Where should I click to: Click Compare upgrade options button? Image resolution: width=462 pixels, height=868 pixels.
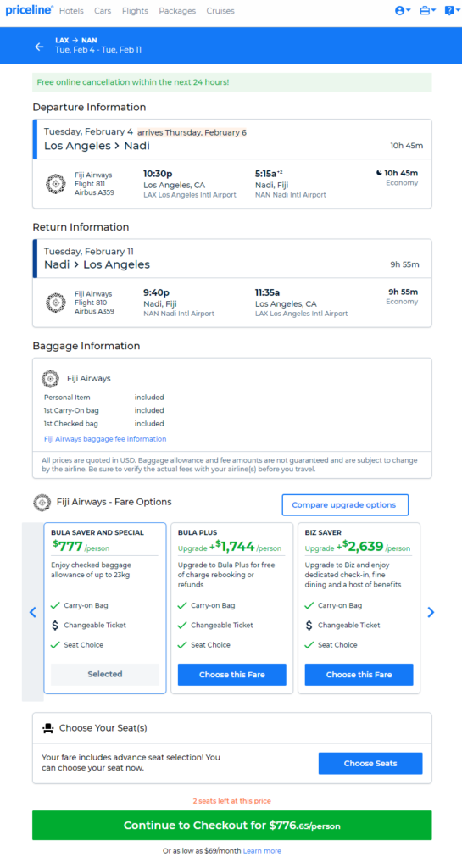[345, 505]
